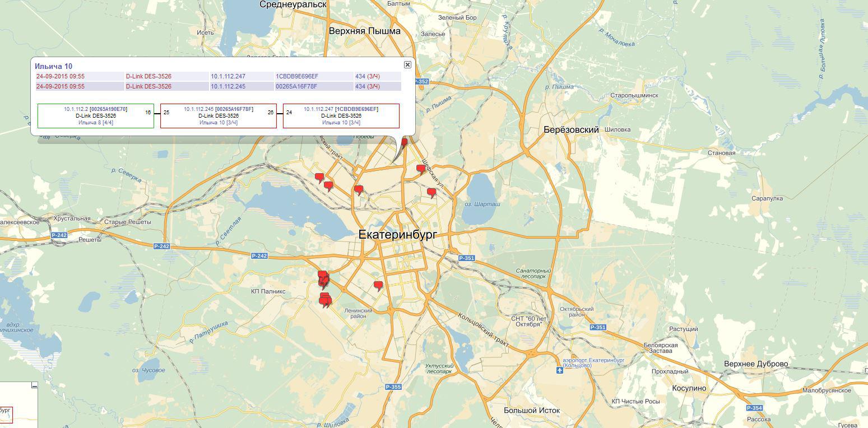Screen dimensions: 868x428
Task: Click the Косулино label
Action: (689, 388)
